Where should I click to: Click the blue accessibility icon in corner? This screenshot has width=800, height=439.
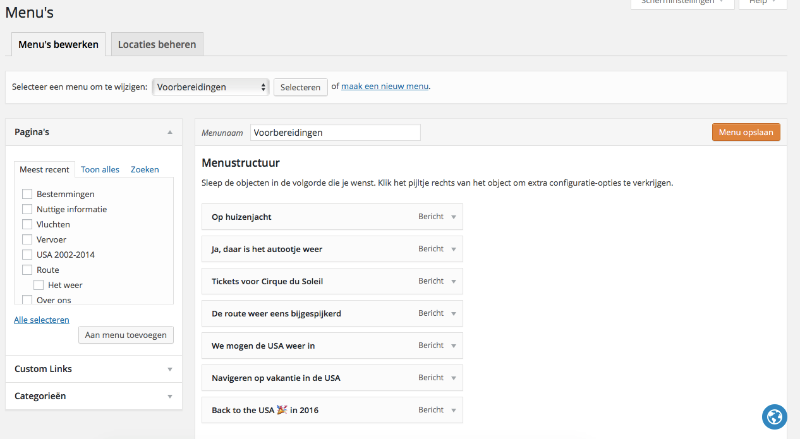[775, 417]
